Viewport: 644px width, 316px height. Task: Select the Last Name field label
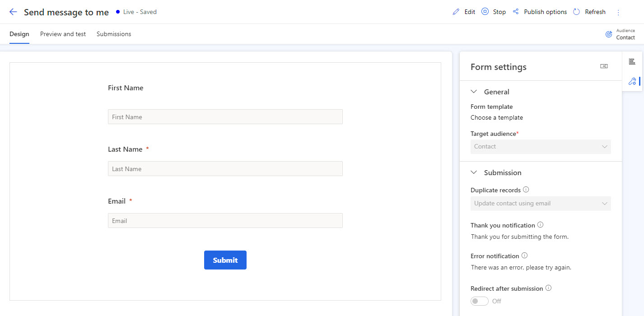coord(125,149)
